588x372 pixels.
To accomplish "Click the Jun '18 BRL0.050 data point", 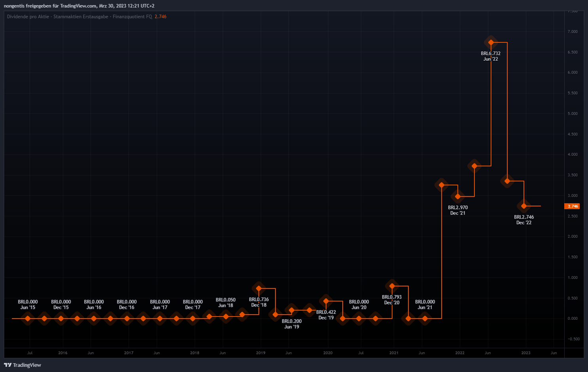I will pyautogui.click(x=226, y=317).
